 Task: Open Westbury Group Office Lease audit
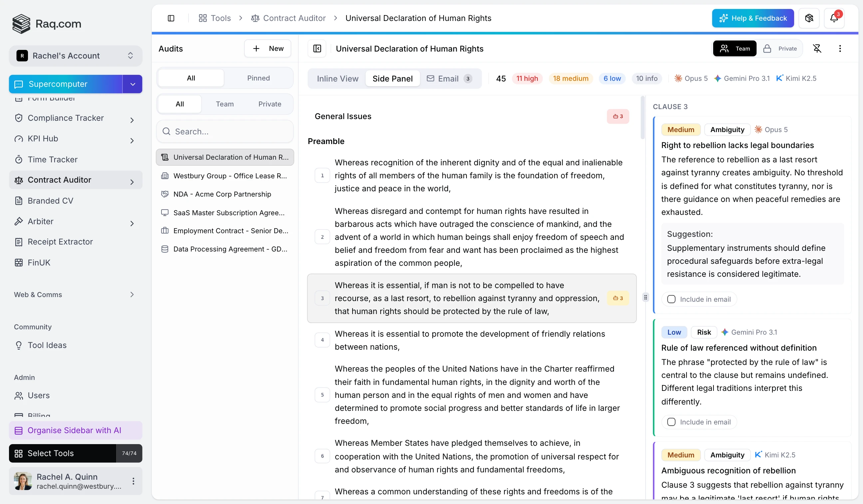pyautogui.click(x=225, y=176)
